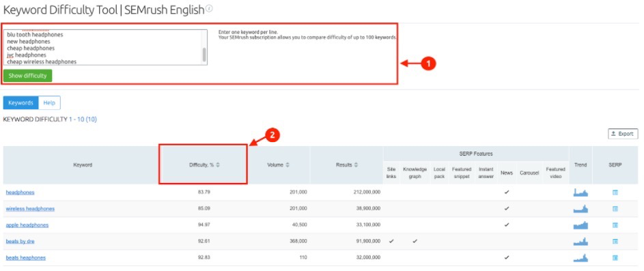Image resolution: width=644 pixels, height=271 pixels.
Task: Open SERP snapshot icon for headphones row
Action: click(615, 192)
